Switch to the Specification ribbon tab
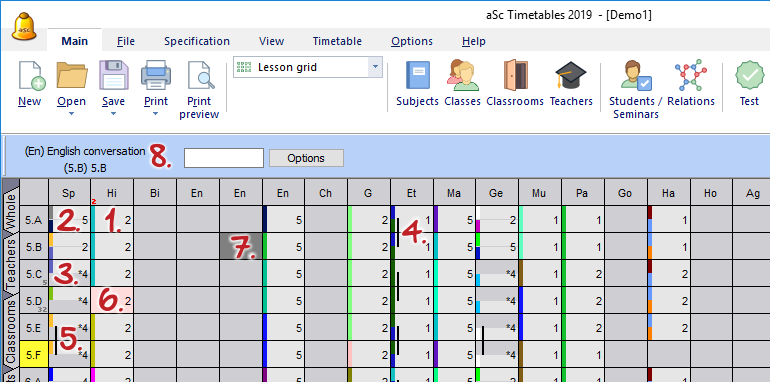This screenshot has width=770, height=382. tap(197, 41)
